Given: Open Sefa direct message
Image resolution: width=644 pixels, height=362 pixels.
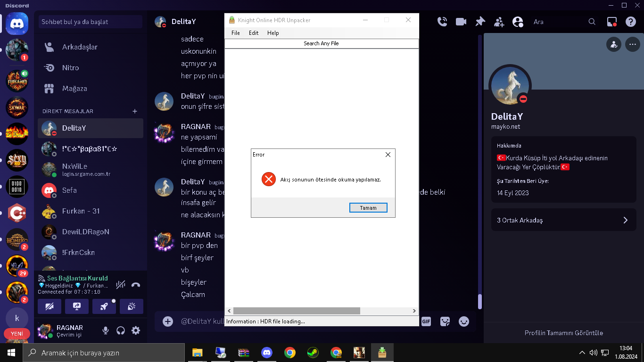Looking at the screenshot, I should tap(91, 190).
